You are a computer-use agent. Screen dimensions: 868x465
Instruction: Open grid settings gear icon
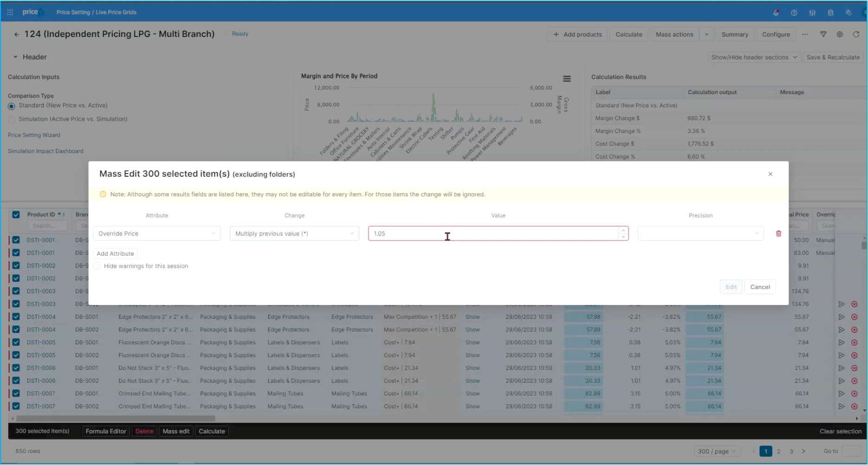(839, 34)
